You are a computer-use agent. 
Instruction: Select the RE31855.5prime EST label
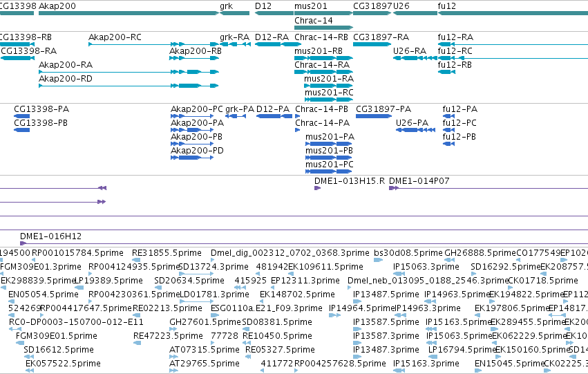tap(167, 253)
